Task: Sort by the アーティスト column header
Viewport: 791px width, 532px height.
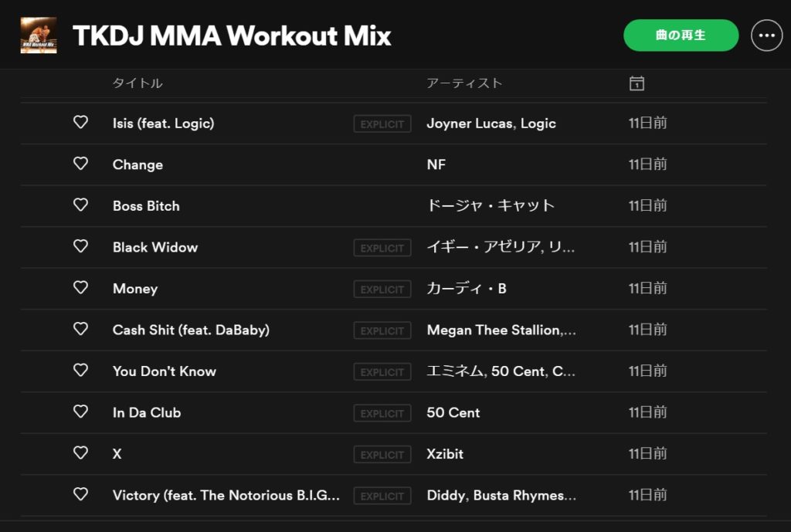Action: [x=464, y=83]
